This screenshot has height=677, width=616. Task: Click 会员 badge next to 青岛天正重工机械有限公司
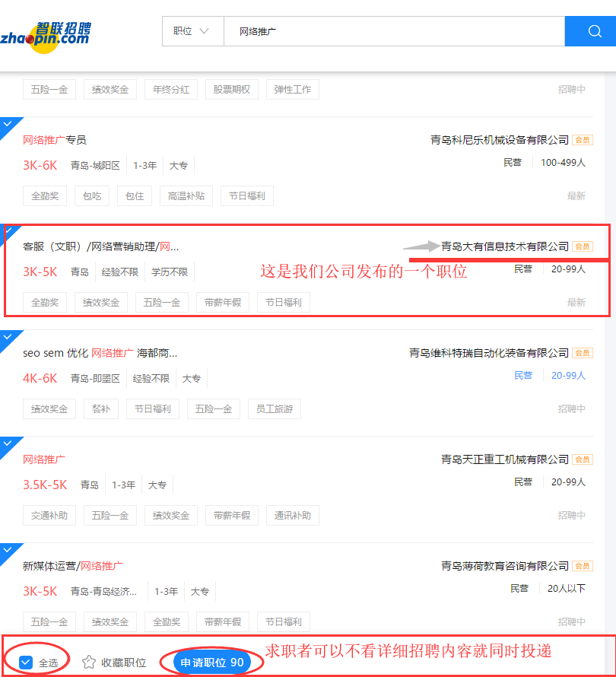pyautogui.click(x=583, y=459)
